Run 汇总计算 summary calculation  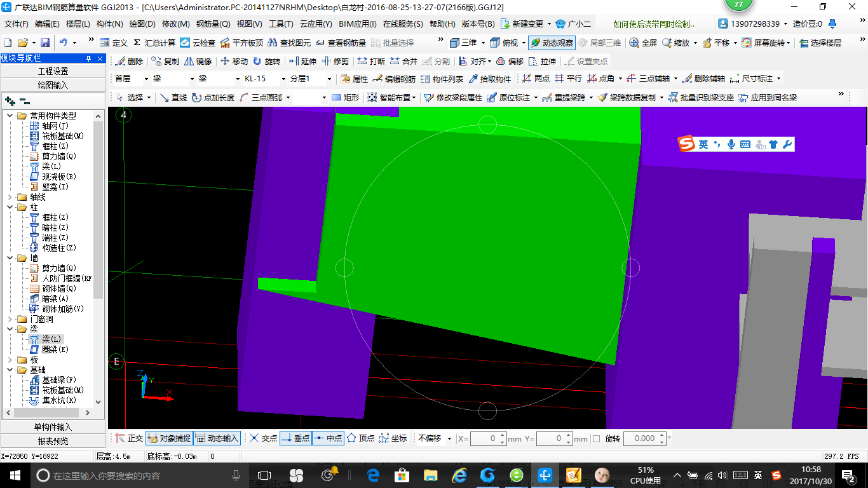click(154, 43)
